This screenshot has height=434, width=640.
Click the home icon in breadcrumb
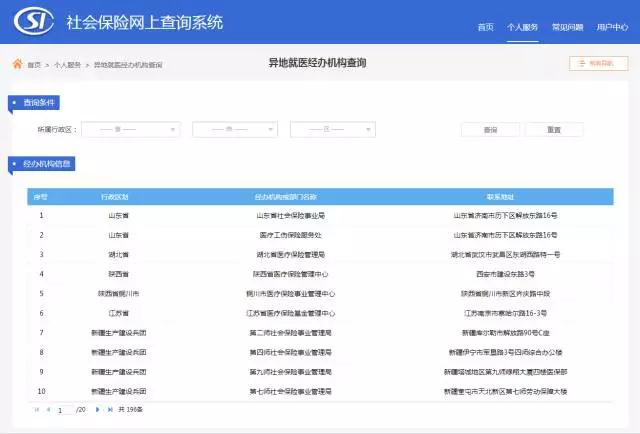[x=17, y=64]
